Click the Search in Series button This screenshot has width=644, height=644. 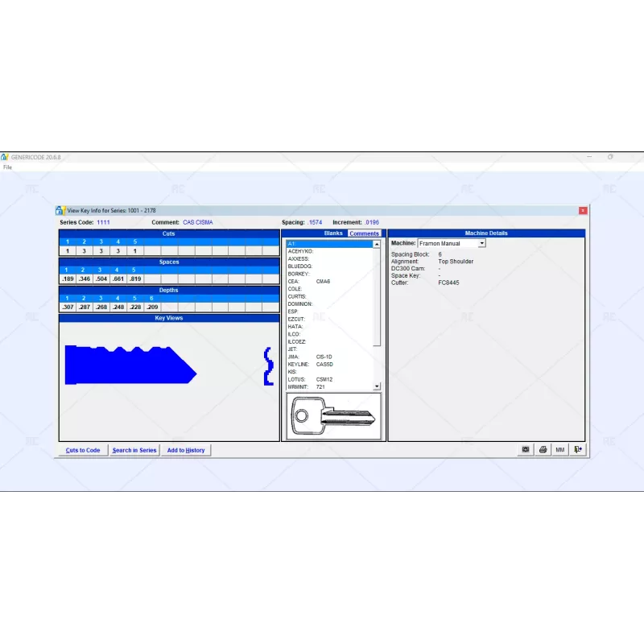point(134,450)
